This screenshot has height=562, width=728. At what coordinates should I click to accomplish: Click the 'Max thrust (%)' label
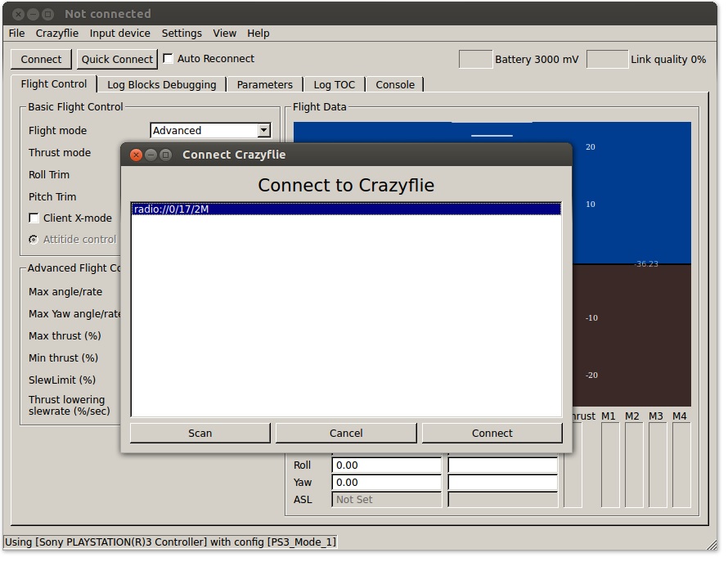[x=65, y=335]
